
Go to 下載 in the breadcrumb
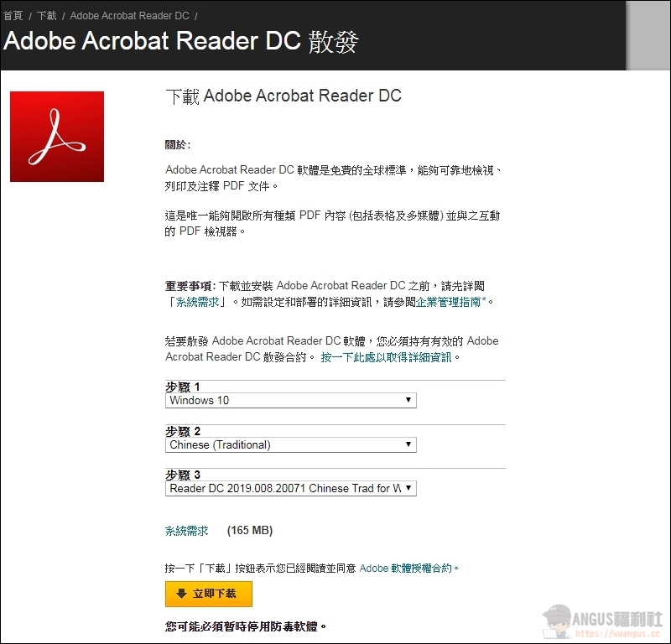(47, 16)
